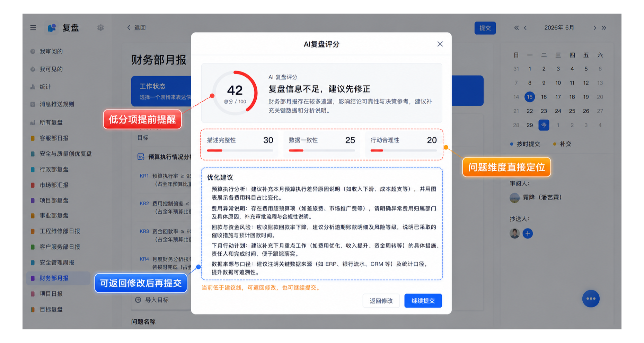This screenshot has height=343, width=644.
Task: Go to previous month in calendar
Action: [525, 28]
